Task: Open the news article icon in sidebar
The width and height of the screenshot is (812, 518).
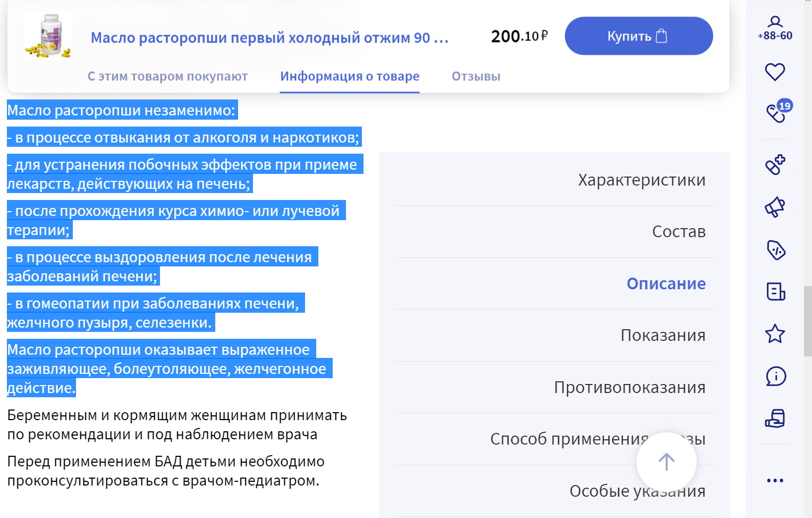Action: (x=775, y=292)
